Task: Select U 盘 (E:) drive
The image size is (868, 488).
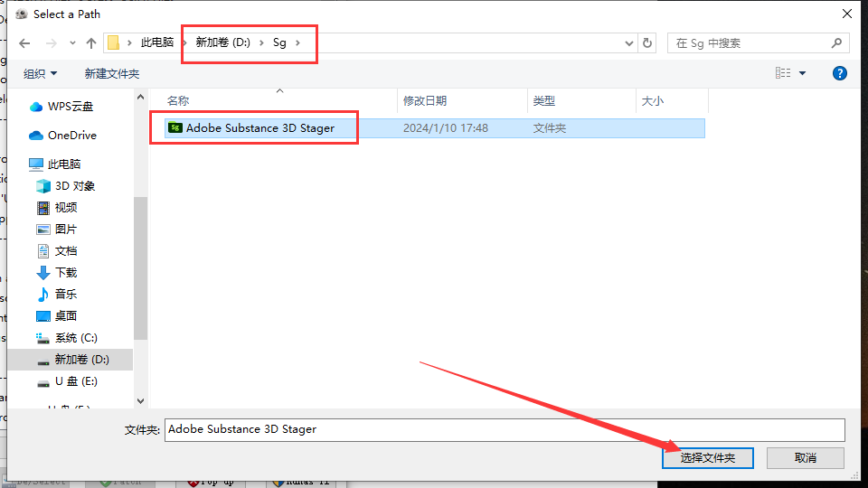Action: 75,381
